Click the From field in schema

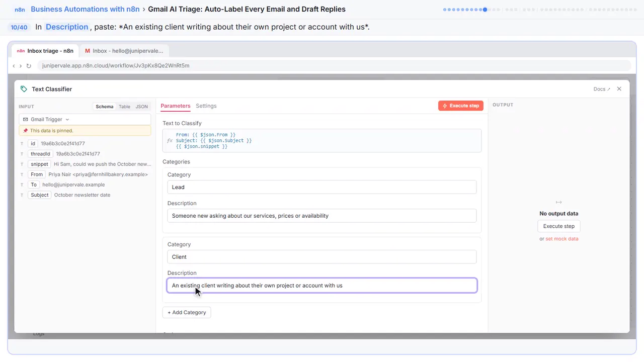pos(37,174)
